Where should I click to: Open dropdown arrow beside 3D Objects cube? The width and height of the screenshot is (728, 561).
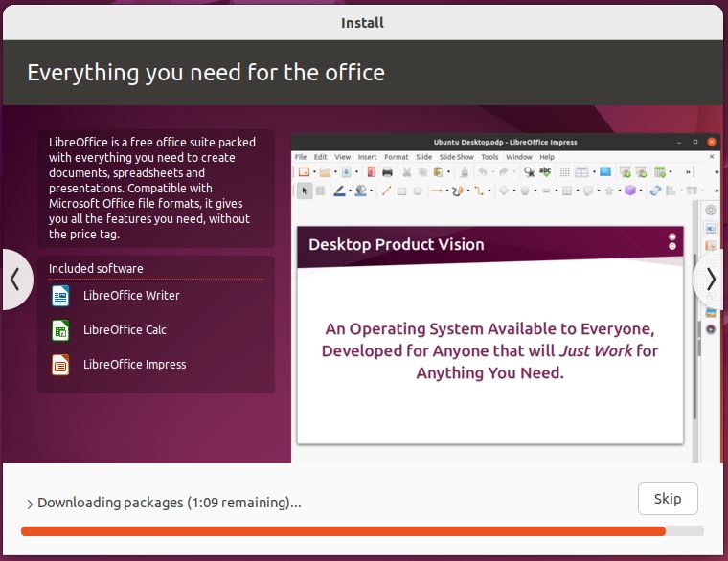tap(641, 191)
